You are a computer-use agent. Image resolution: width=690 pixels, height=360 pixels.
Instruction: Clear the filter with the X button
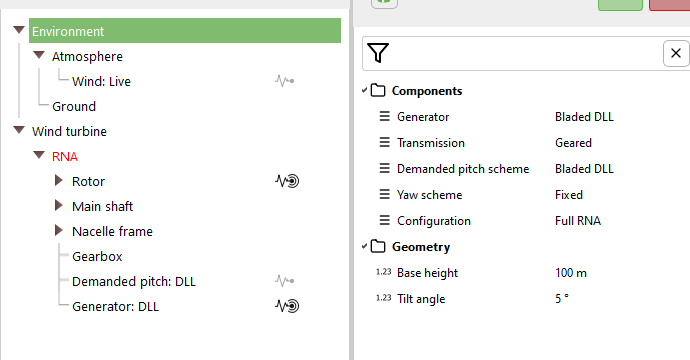(x=676, y=53)
